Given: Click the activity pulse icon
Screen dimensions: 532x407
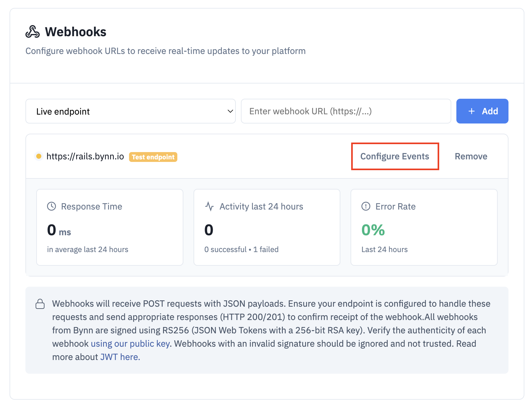Looking at the screenshot, I should 209,206.
